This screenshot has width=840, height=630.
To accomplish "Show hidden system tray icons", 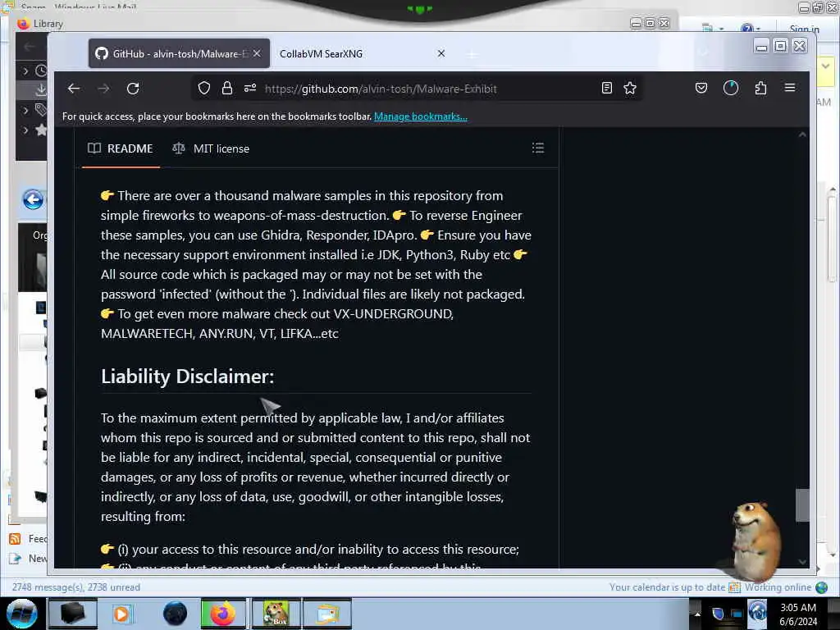I will click(x=697, y=614).
